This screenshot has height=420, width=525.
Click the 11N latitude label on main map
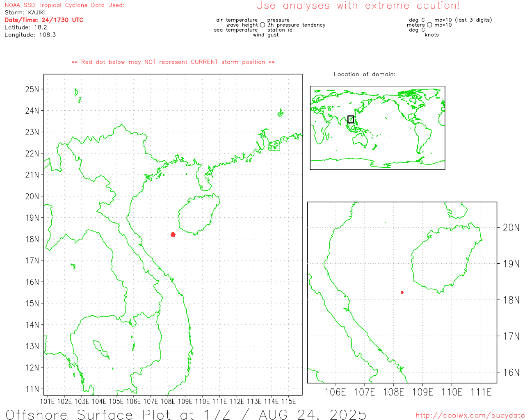[x=32, y=389]
